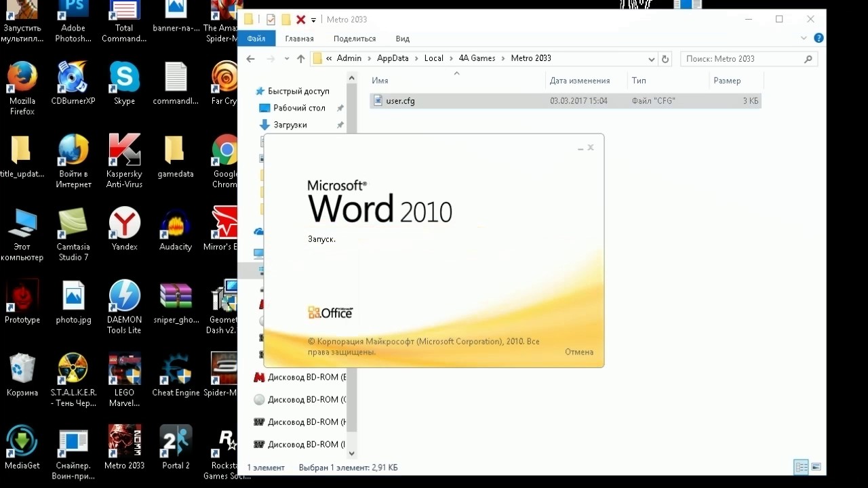Open Mozilla Firefox desktop shortcut
Screen dimensions: 868x488
tap(22, 88)
